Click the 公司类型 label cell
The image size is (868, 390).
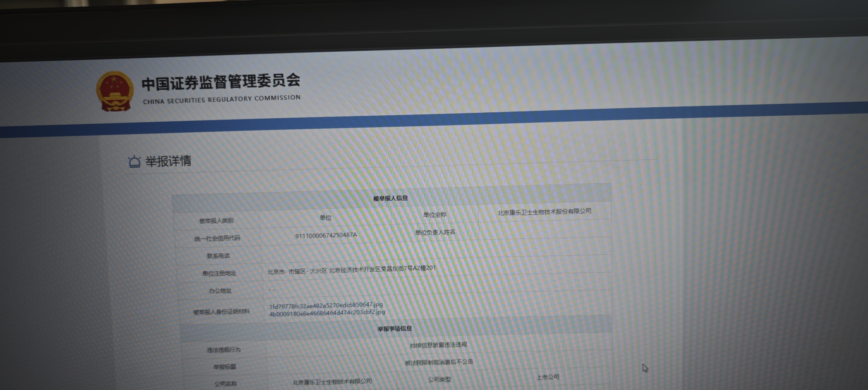(x=440, y=379)
